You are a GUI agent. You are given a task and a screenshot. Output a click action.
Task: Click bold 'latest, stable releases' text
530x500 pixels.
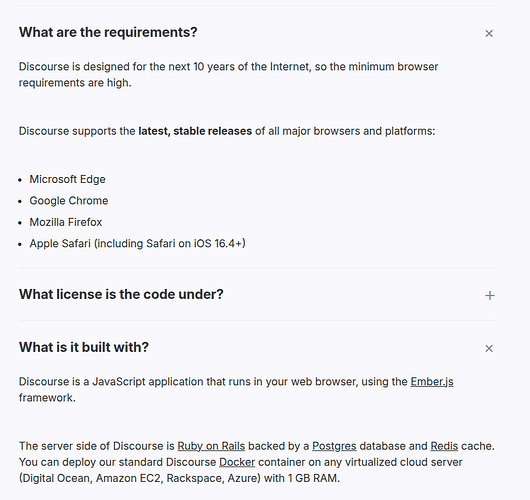pos(195,131)
